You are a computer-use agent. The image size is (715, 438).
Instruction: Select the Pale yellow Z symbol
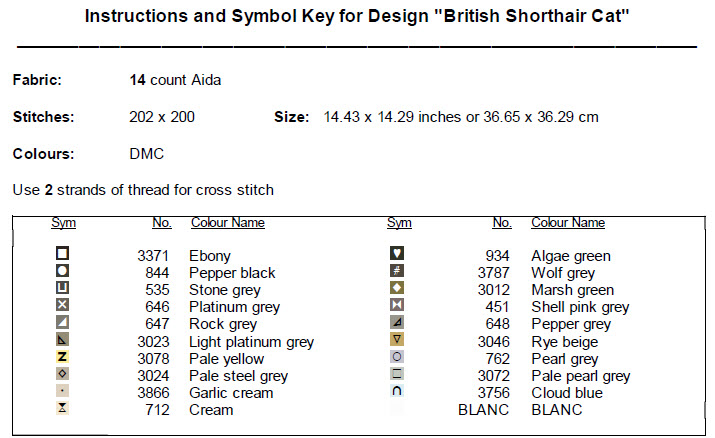[x=63, y=358]
